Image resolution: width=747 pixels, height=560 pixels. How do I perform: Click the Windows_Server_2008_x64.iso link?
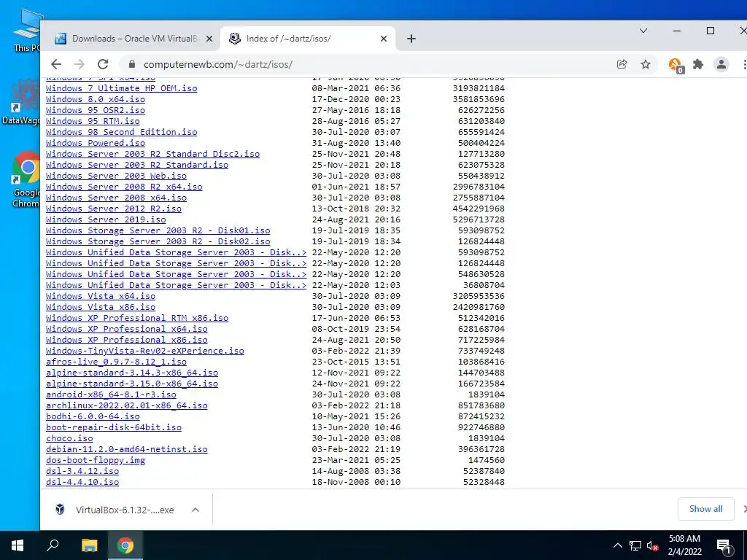[x=116, y=198]
